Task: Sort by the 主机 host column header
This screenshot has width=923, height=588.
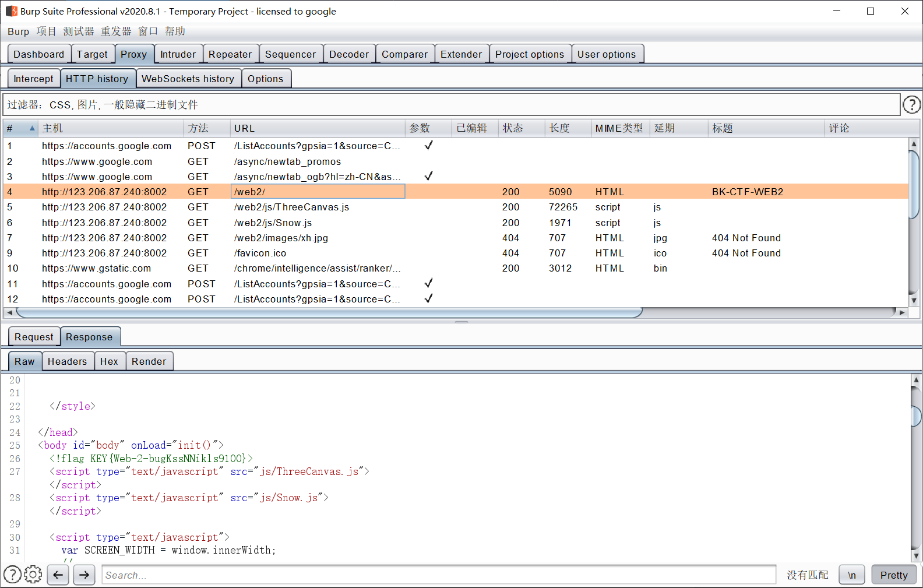Action: pyautogui.click(x=111, y=128)
